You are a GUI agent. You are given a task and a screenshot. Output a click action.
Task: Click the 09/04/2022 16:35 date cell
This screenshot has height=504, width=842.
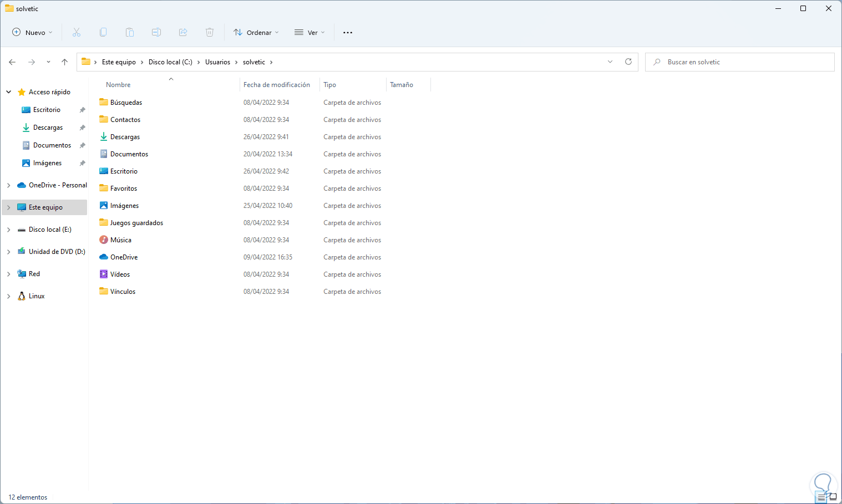pos(268,257)
